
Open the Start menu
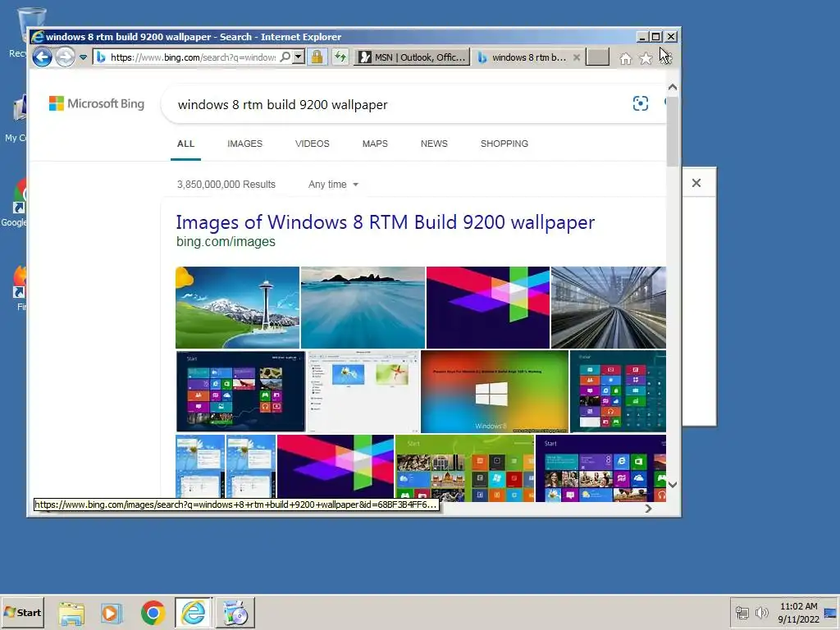(x=22, y=612)
